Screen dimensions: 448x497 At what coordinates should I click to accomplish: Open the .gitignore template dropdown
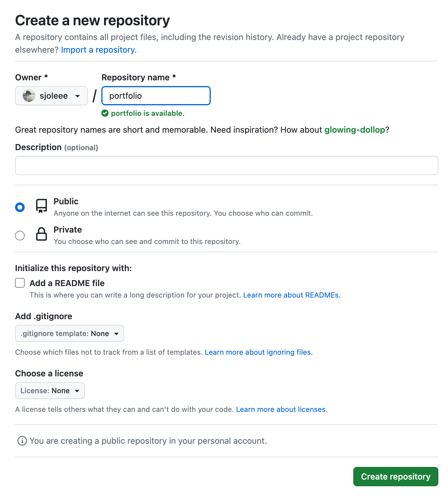(x=69, y=333)
